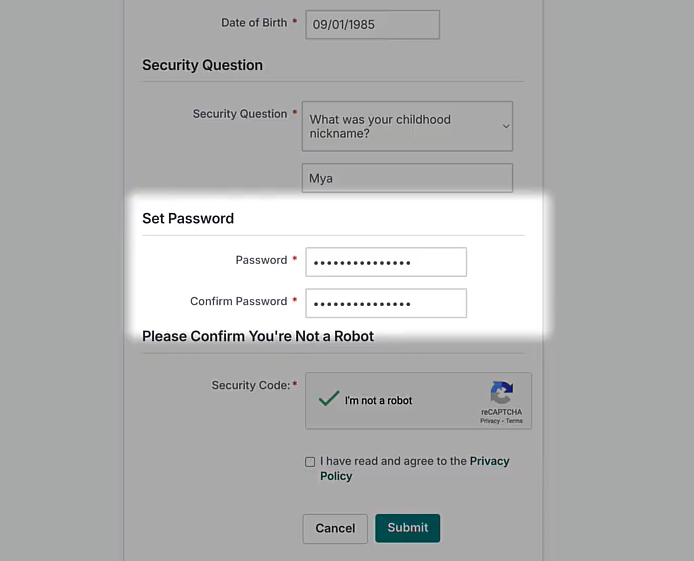
Task: Click the reCAPTCHA logo icon
Action: tap(501, 393)
